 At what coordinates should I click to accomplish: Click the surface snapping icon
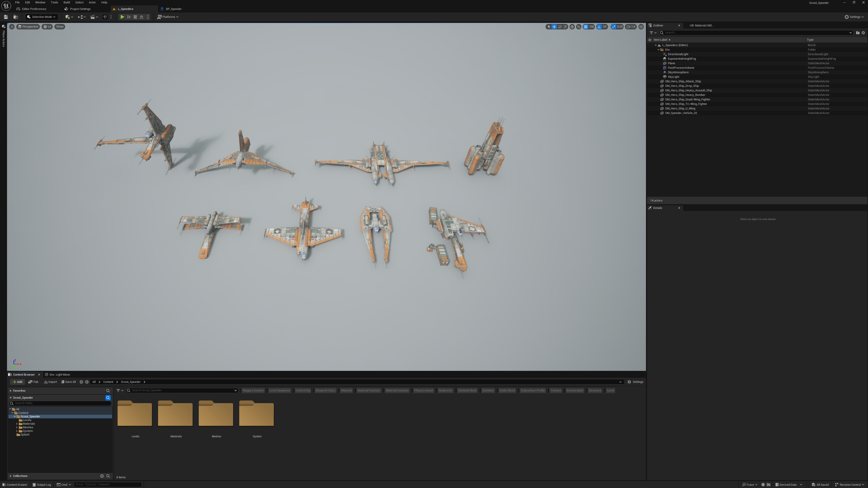coord(579,27)
